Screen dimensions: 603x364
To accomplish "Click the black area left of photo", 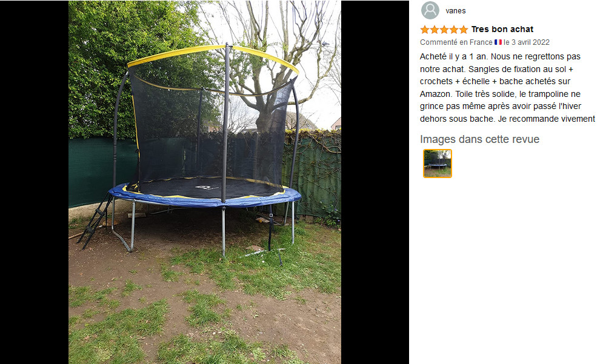I will 34,182.
